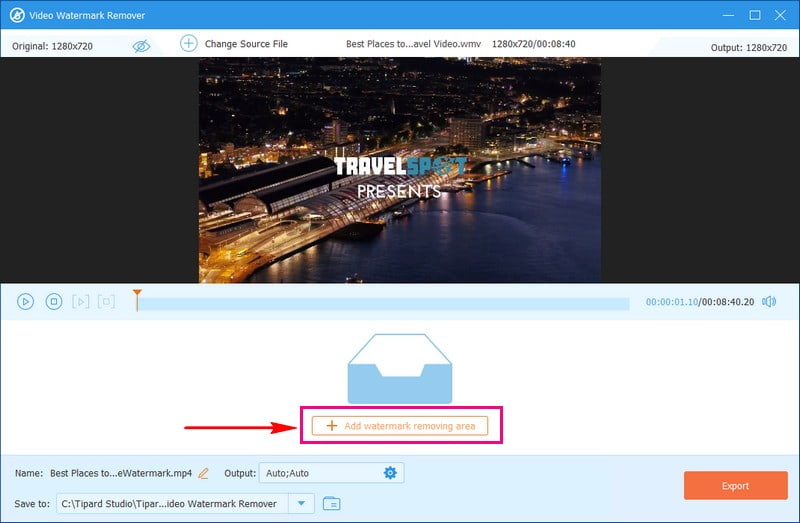This screenshot has height=523, width=800.
Task: Open output settings gear
Action: click(390, 473)
